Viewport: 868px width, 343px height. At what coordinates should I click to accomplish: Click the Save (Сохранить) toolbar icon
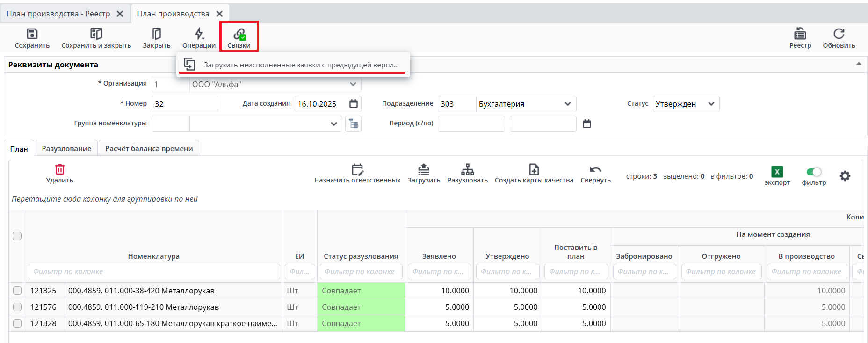tap(32, 34)
